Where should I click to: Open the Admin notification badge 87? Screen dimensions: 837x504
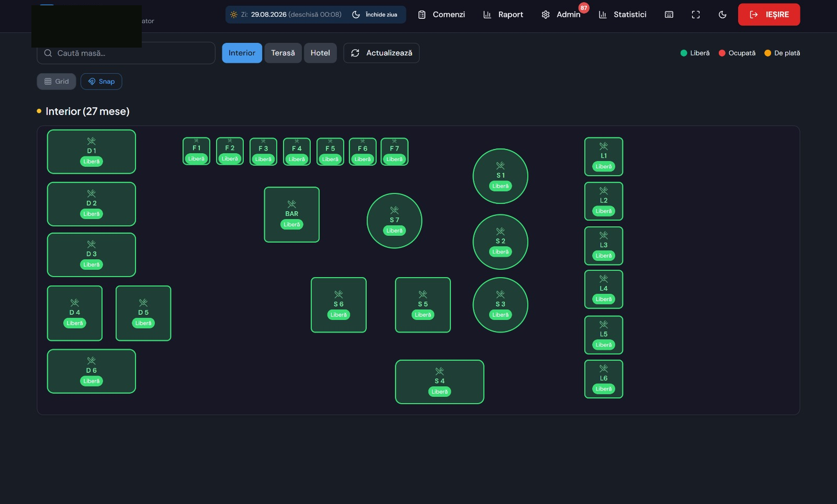(x=584, y=8)
